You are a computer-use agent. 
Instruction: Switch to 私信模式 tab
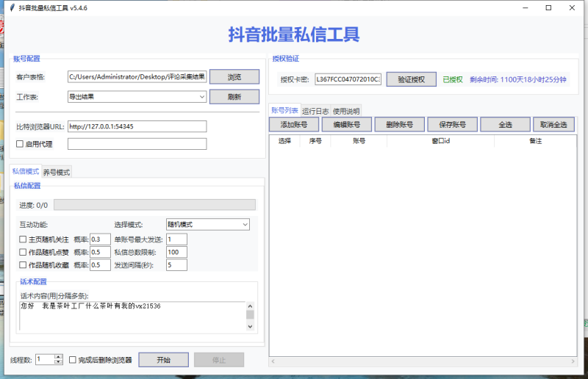[x=26, y=172]
